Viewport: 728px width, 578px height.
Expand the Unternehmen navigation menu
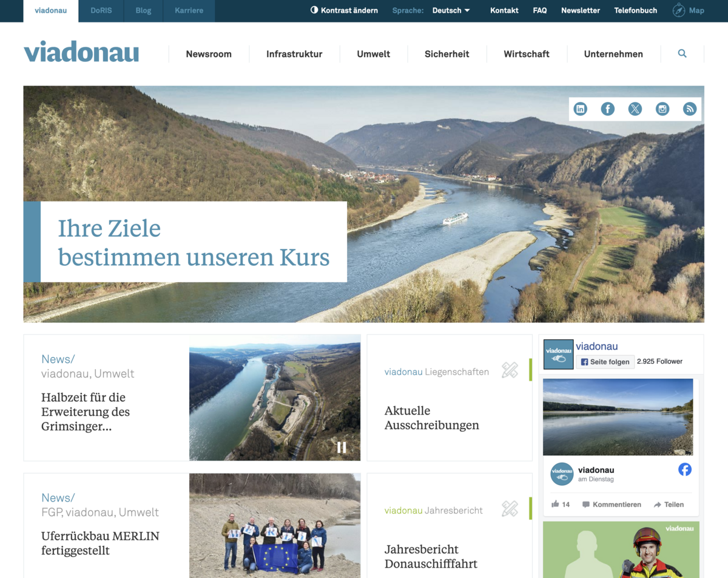613,54
